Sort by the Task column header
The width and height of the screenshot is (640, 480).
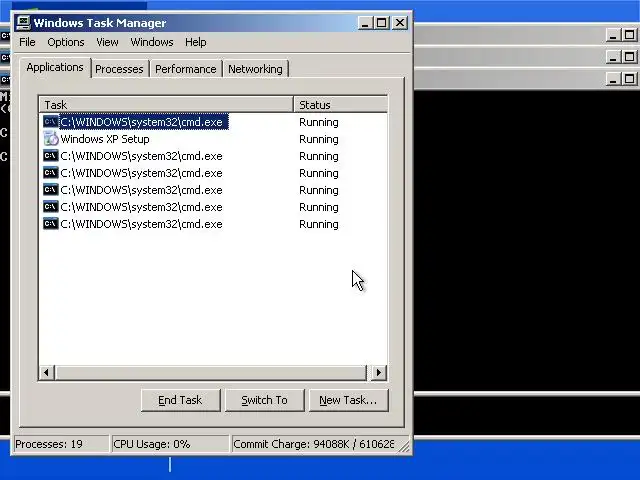[x=166, y=104]
